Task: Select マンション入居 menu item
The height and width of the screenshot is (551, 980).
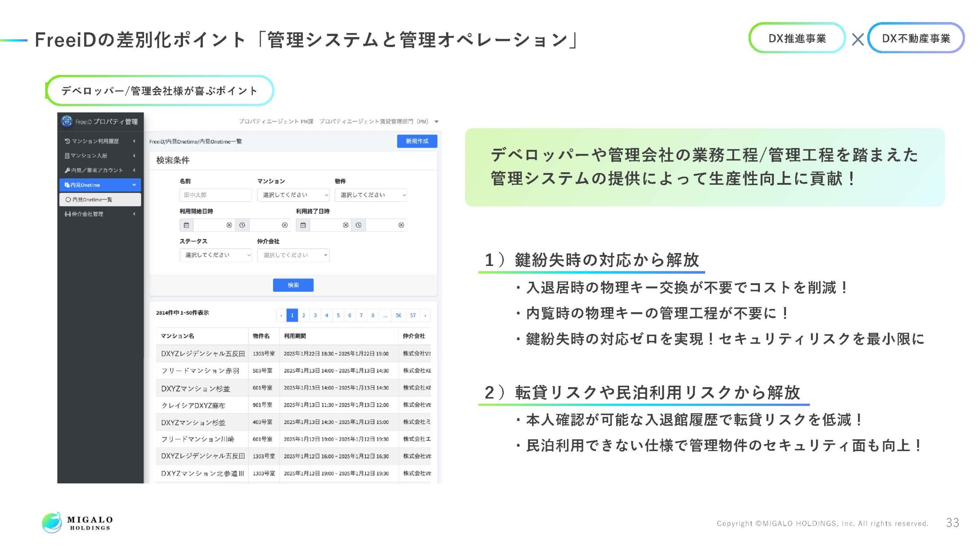Action: click(100, 155)
